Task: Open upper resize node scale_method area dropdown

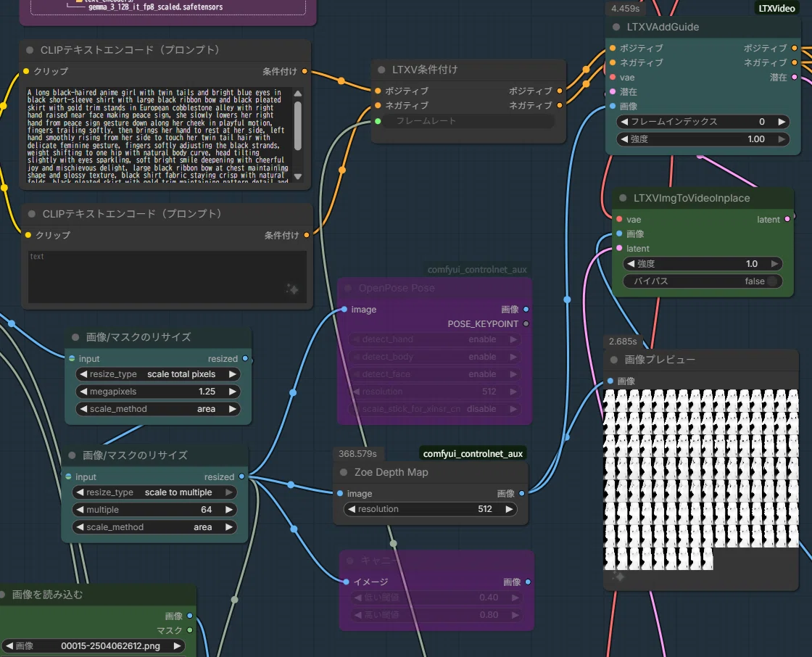Action: [157, 409]
